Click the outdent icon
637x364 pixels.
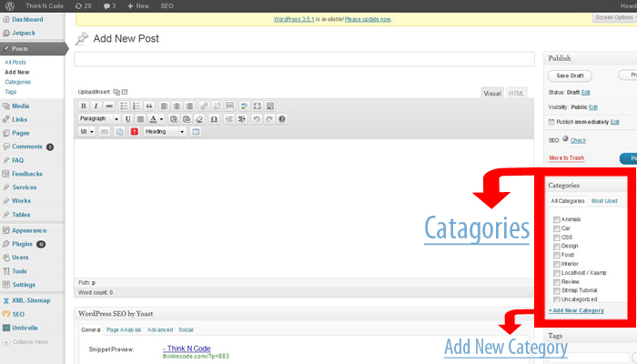click(229, 119)
